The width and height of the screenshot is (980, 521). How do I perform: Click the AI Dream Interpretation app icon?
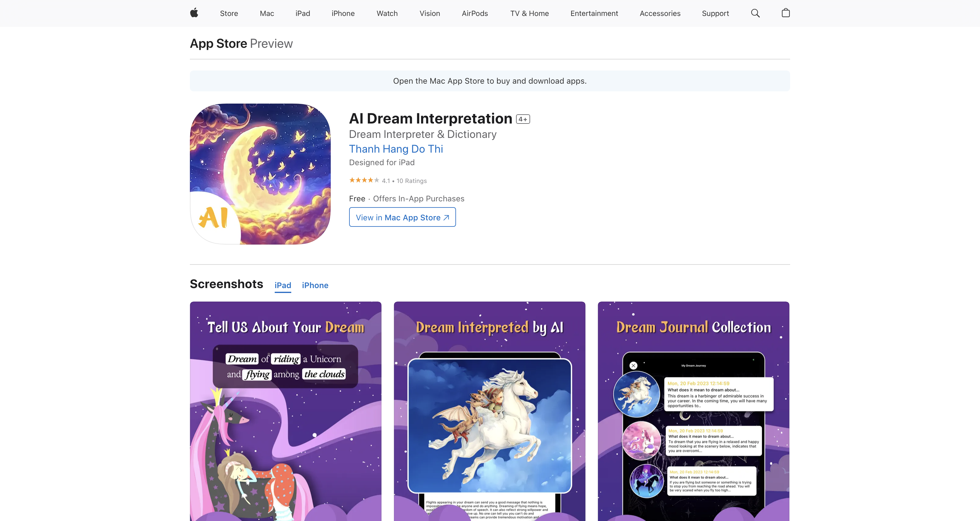pyautogui.click(x=260, y=174)
